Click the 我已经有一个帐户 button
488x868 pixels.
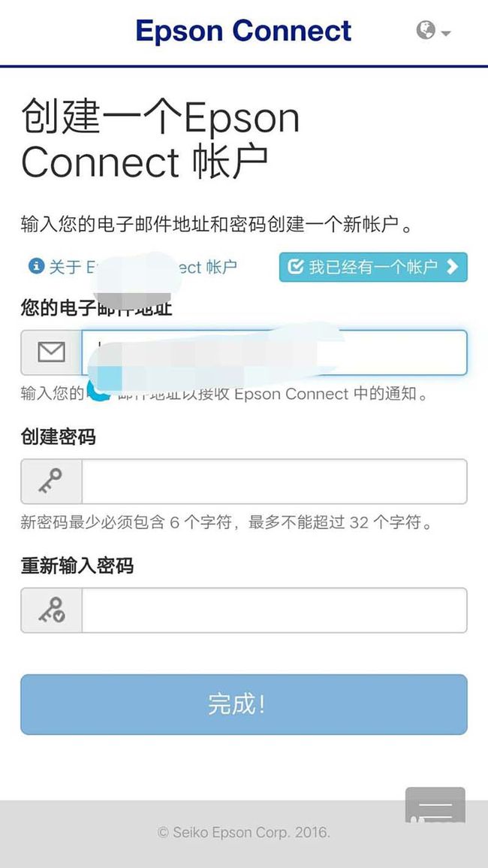tap(373, 267)
